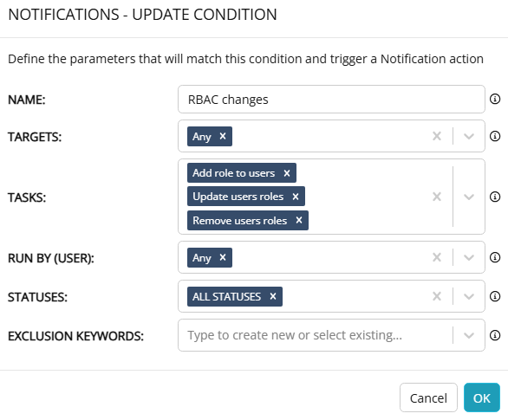Expand the Targets dropdown
Image resolution: width=508 pixels, height=420 pixels.
(469, 136)
